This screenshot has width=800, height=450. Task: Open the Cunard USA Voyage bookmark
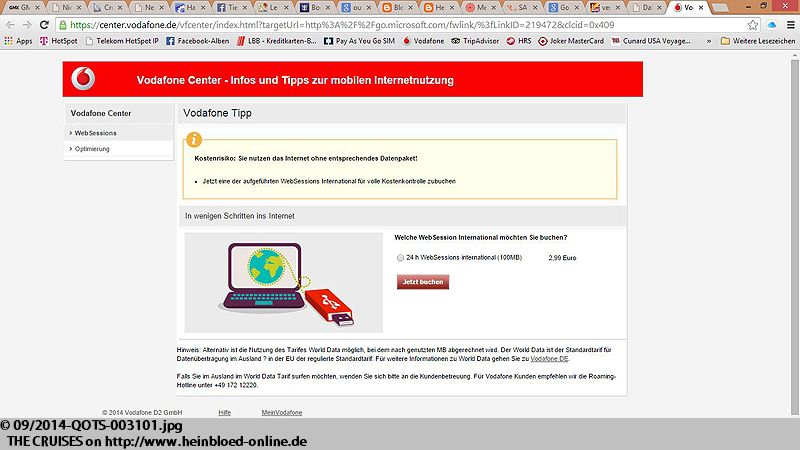point(651,41)
